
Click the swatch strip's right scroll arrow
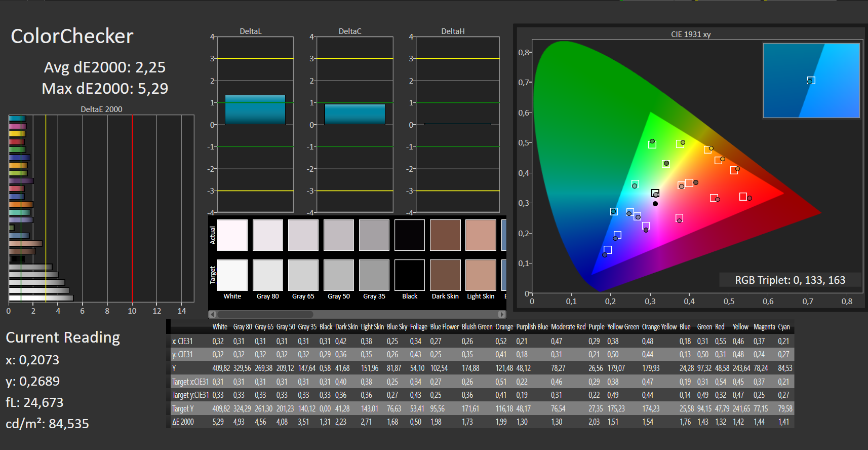click(502, 314)
